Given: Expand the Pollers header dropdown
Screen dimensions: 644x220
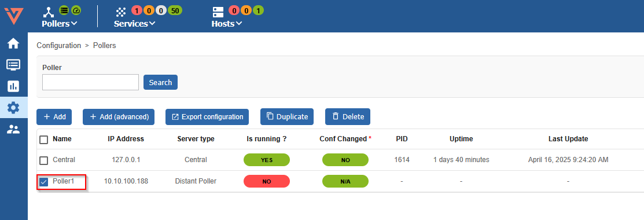Looking at the screenshot, I should pyautogui.click(x=60, y=24).
